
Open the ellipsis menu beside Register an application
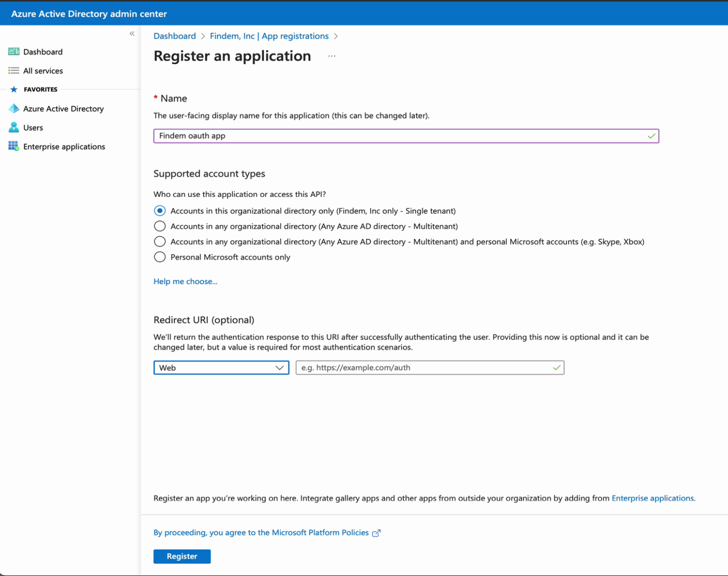[x=332, y=56]
